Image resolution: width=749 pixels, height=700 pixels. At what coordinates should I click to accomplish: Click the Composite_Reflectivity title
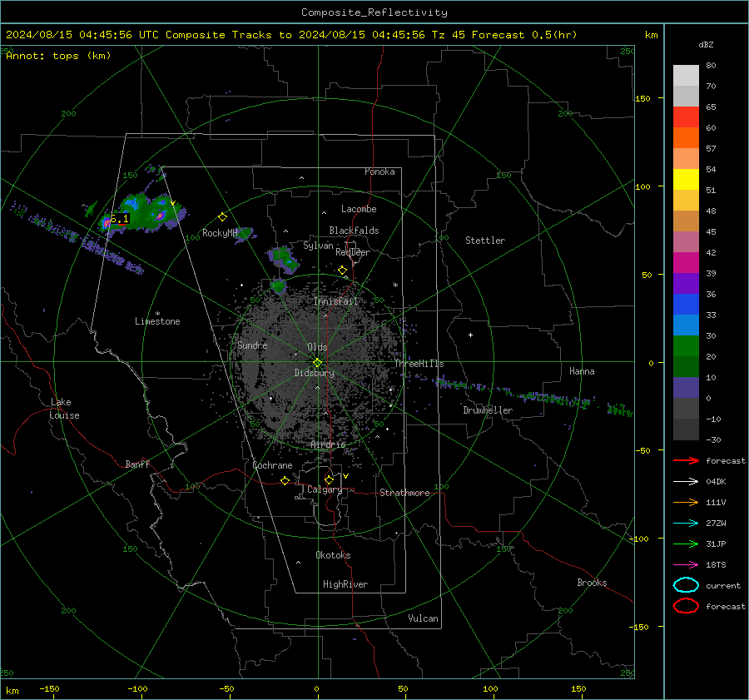coord(374,12)
